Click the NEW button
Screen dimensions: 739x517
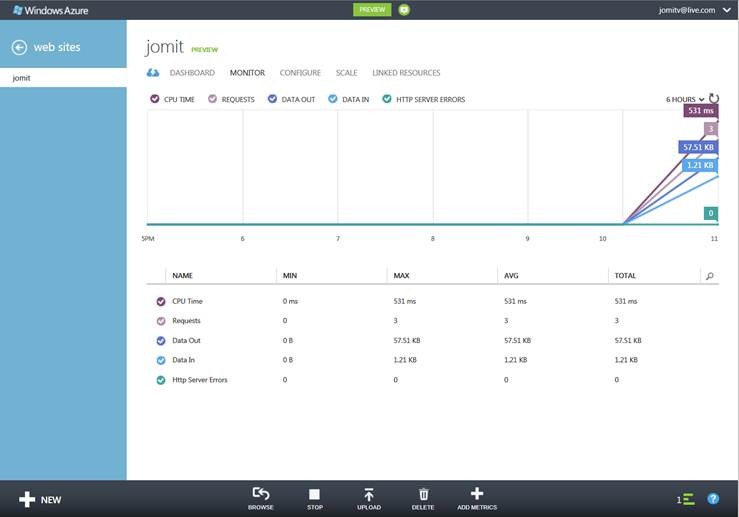[40, 500]
